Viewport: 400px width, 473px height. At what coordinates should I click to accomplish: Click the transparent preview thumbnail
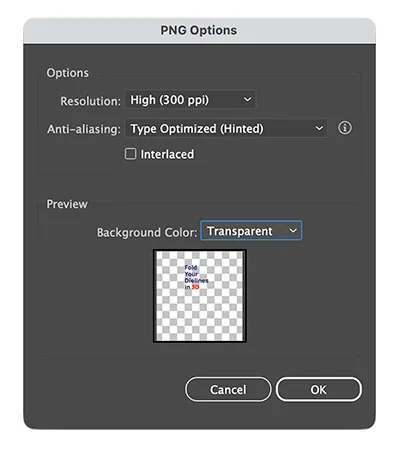pos(200,296)
